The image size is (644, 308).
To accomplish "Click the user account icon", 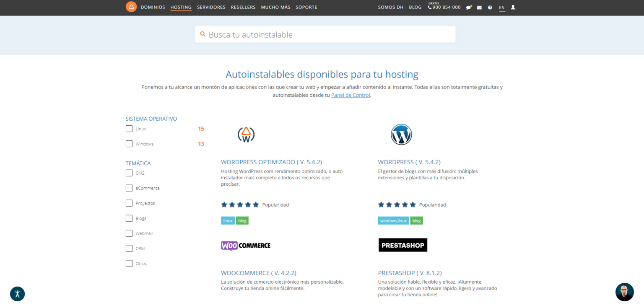I will 513,7.
